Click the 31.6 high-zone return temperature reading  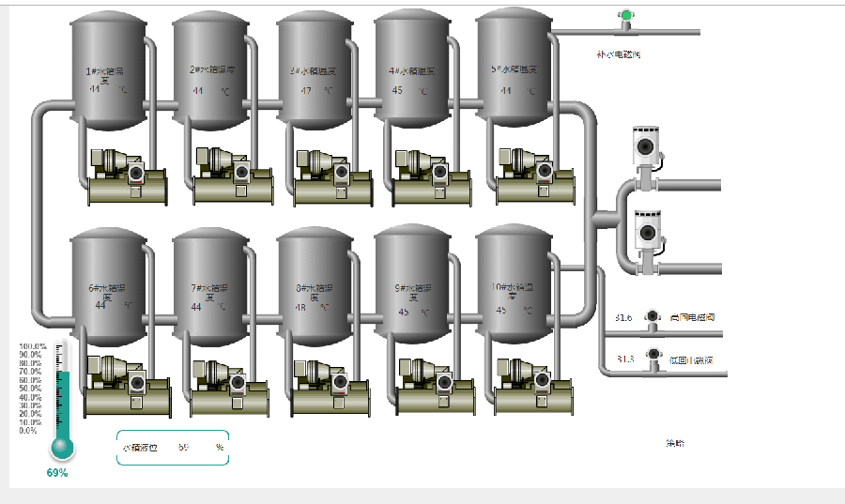pyautogui.click(x=624, y=318)
